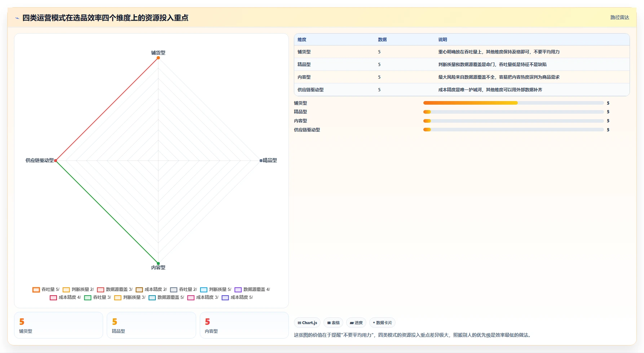Click the 内容型 axis label on the radar

point(158,267)
